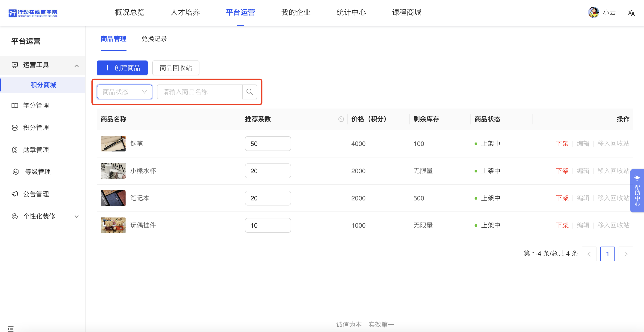Select the 平台运营 top menu
The width and height of the screenshot is (644, 332).
tap(241, 12)
